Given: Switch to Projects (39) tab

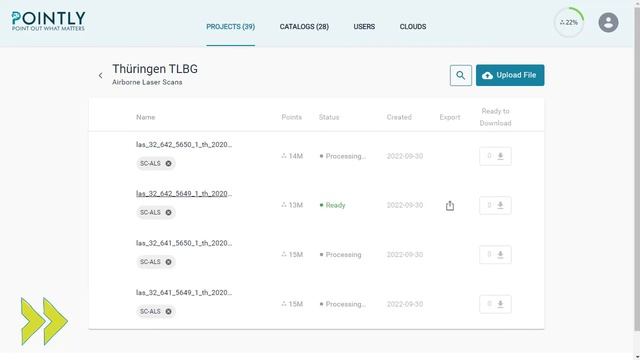Looking at the screenshot, I should pyautogui.click(x=231, y=27).
